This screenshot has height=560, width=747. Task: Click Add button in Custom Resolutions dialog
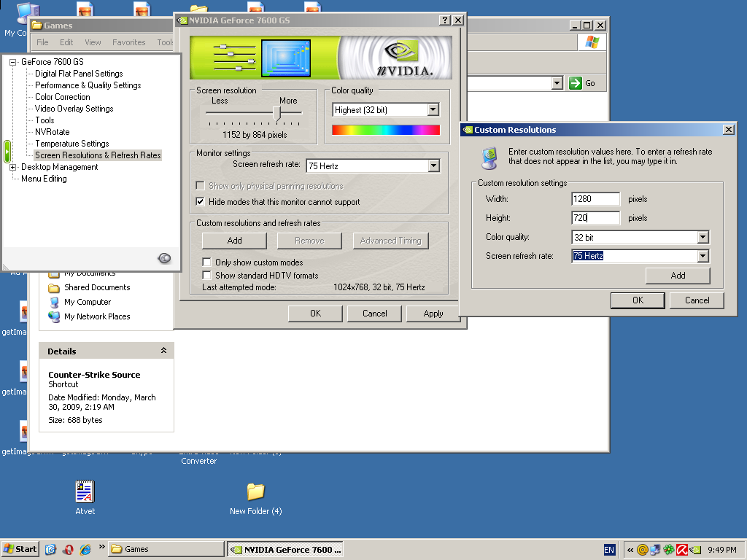pos(678,275)
